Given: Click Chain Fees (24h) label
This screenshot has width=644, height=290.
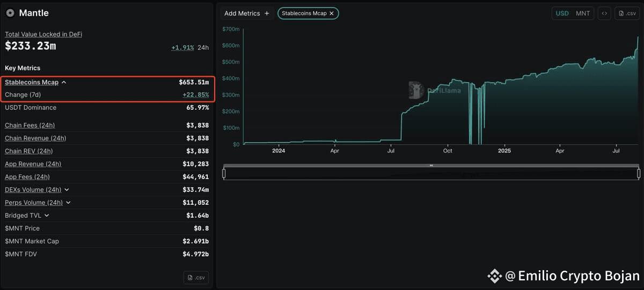Looking at the screenshot, I should tap(30, 125).
